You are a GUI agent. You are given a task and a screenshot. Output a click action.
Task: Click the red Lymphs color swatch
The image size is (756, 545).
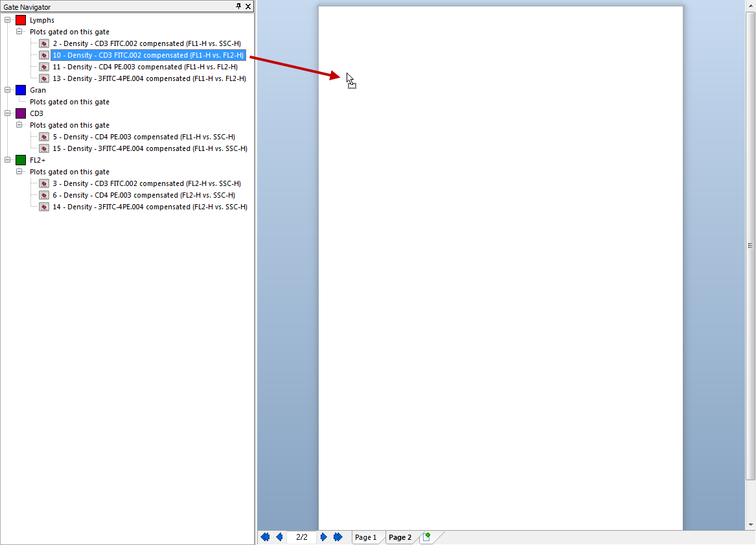(21, 20)
